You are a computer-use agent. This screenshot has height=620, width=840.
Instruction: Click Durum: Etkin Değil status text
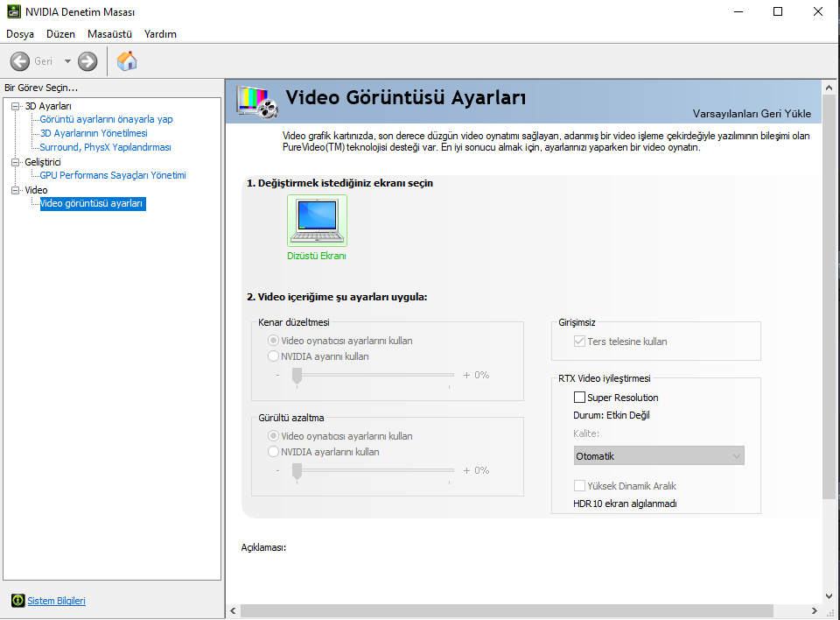(612, 415)
